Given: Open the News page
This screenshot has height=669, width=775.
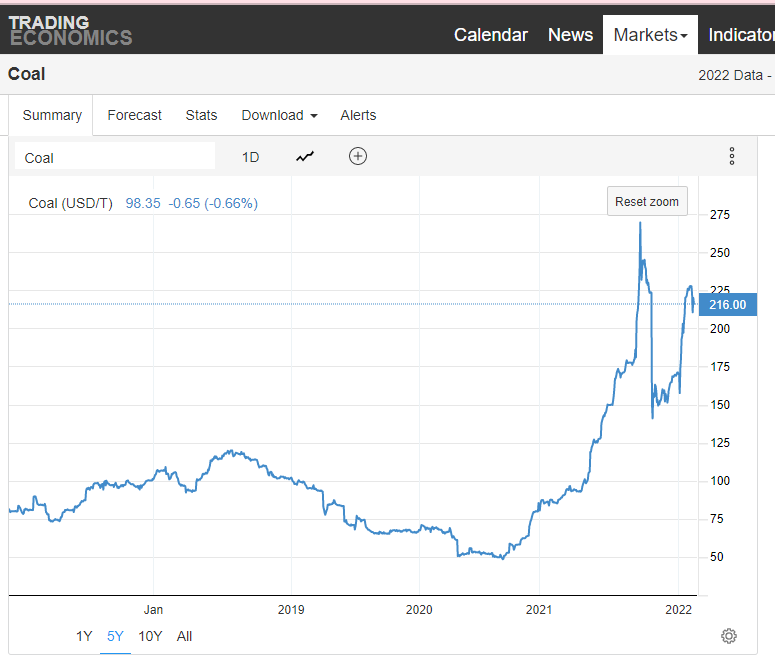Looking at the screenshot, I should 570,35.
